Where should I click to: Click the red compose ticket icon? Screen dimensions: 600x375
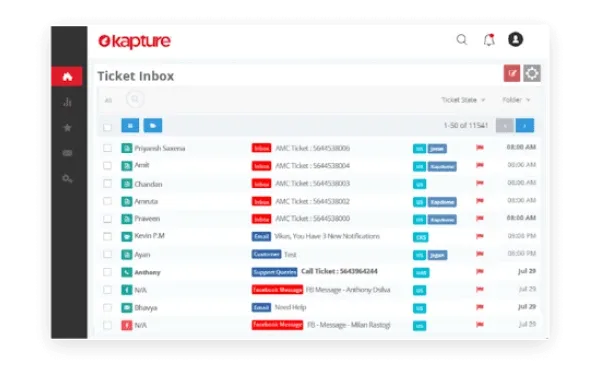tap(512, 73)
